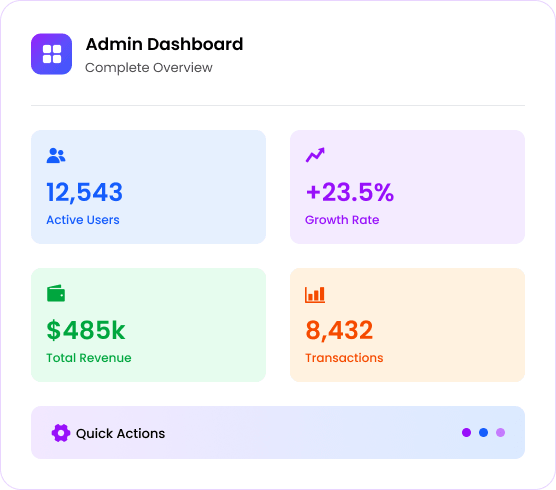The height and width of the screenshot is (490, 556).
Task: Click the Growth Rate label
Action: coord(342,220)
